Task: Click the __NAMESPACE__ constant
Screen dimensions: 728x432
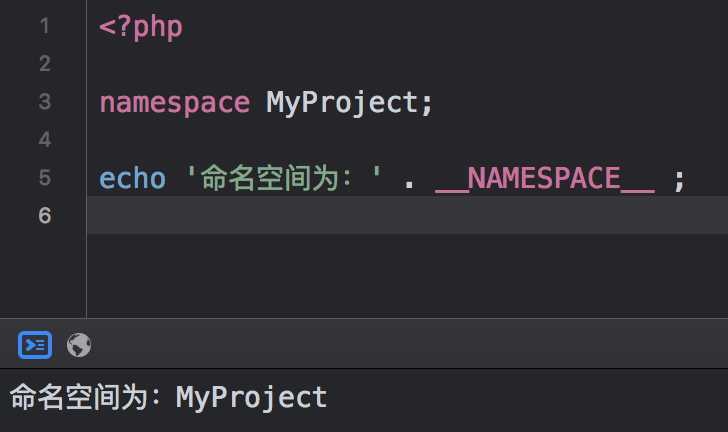Action: (x=545, y=178)
